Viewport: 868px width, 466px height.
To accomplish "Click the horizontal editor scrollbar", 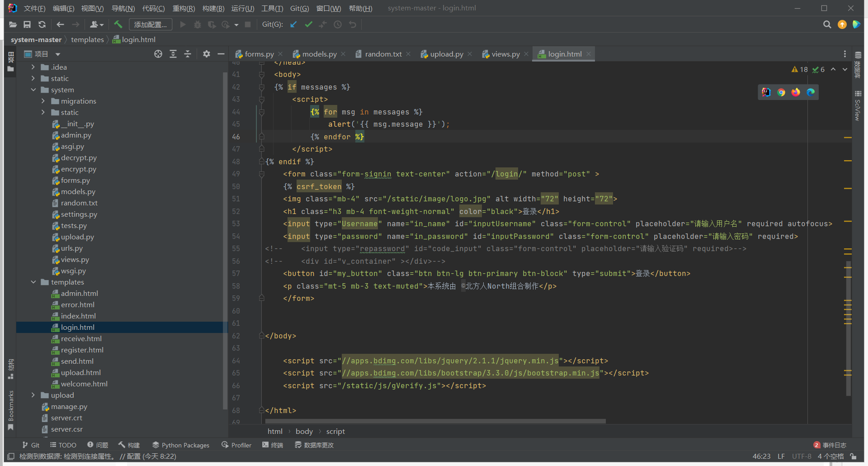I will pyautogui.click(x=436, y=421).
